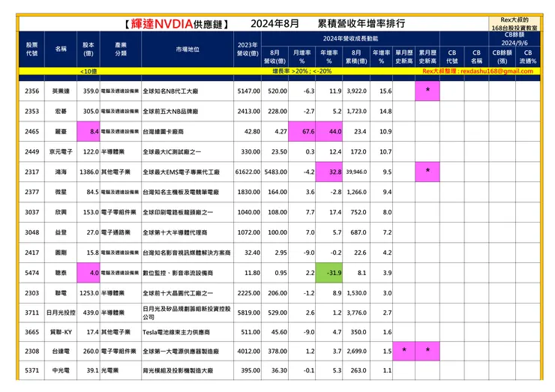
Task: Click 累月歷史新高 asterisk in row 2308
Action: click(427, 352)
